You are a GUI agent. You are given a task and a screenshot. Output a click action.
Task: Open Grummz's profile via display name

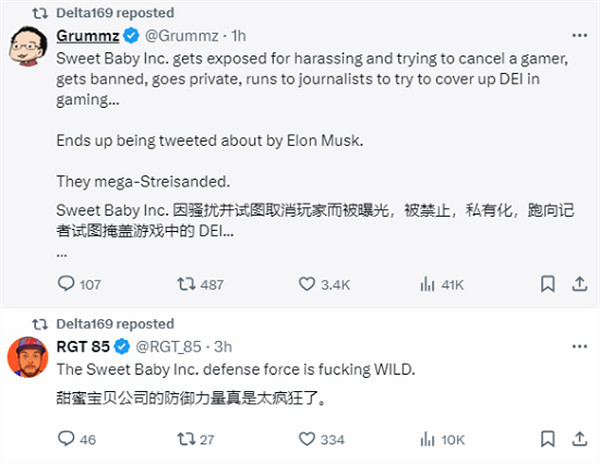click(x=87, y=36)
